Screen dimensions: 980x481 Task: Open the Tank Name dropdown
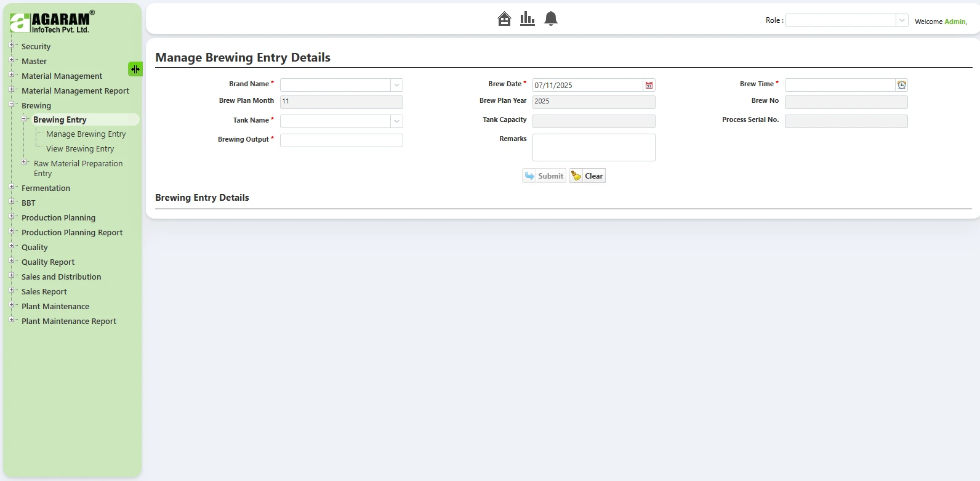pos(396,121)
